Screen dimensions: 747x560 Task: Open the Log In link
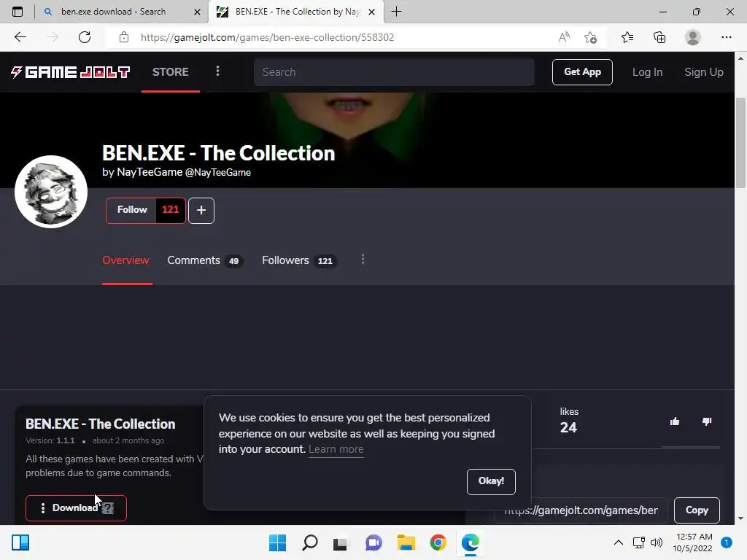point(647,72)
